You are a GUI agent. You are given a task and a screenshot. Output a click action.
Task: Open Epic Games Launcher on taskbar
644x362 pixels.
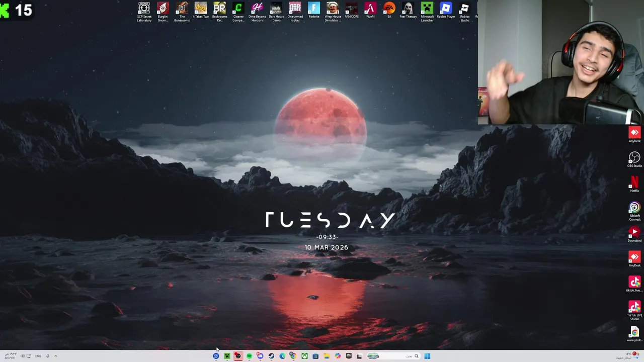coord(349,356)
